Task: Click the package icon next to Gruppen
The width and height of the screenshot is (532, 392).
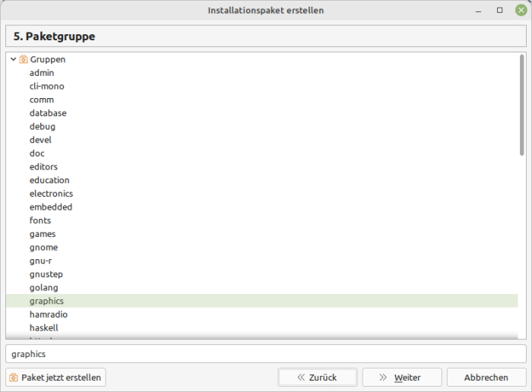Action: (x=23, y=59)
